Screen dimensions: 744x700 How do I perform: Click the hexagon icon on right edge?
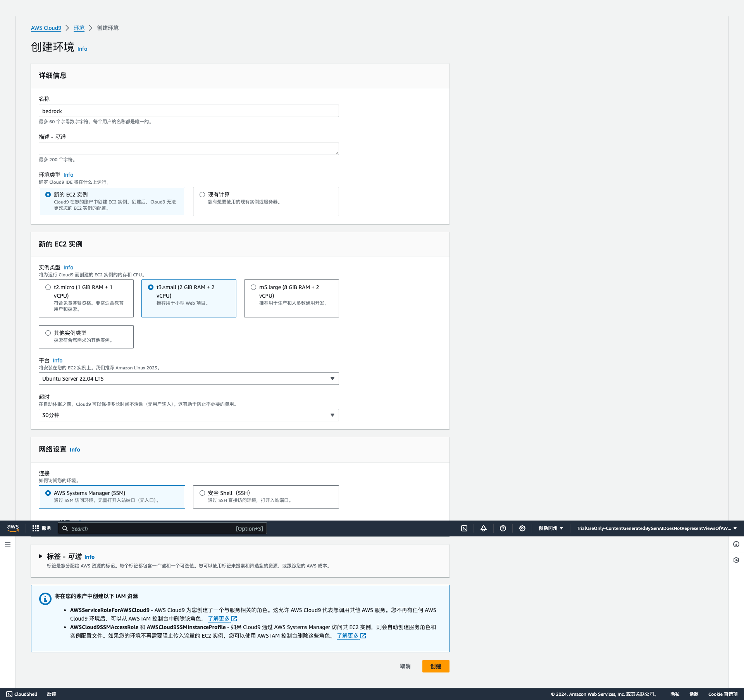(x=736, y=560)
